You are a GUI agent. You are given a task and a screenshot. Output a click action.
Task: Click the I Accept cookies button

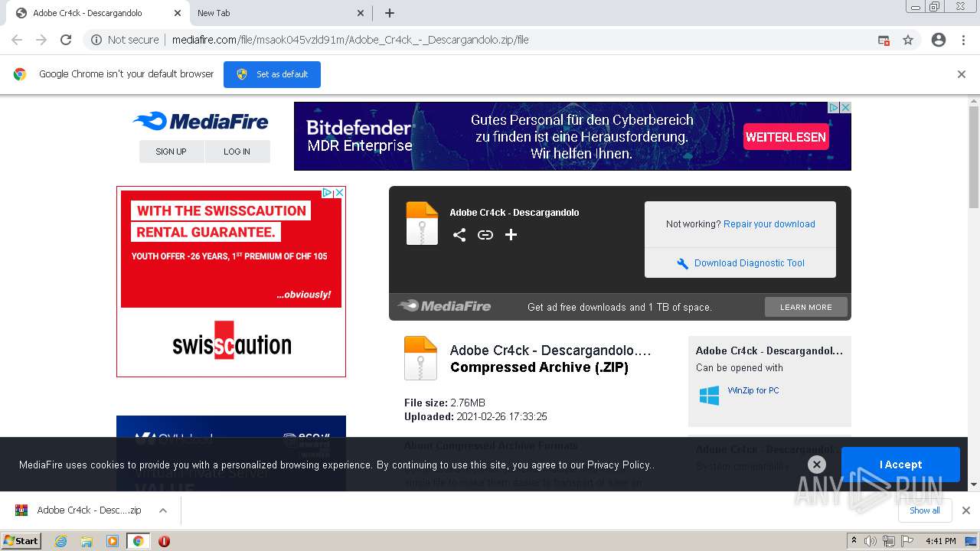click(x=900, y=465)
